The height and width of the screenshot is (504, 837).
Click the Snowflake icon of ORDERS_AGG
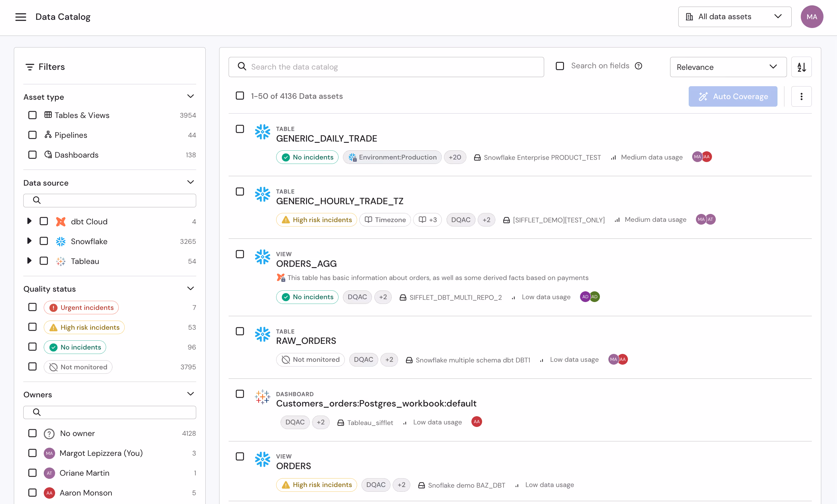(x=262, y=257)
